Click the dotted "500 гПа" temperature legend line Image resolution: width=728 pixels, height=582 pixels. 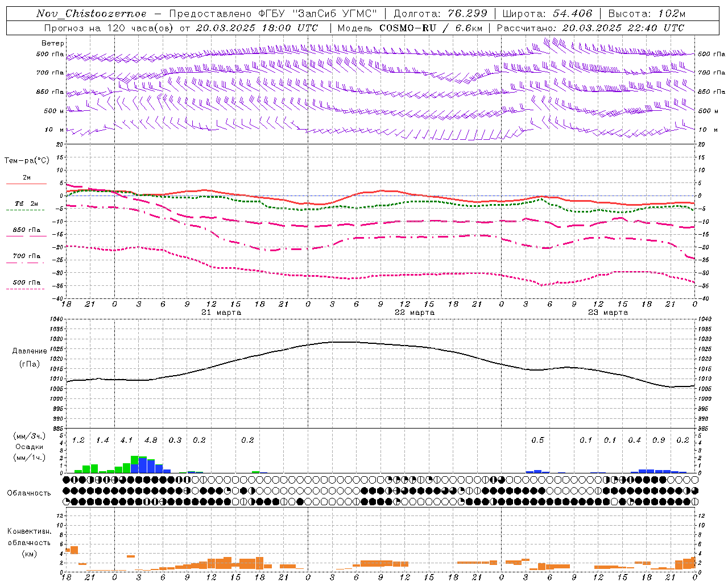25,289
